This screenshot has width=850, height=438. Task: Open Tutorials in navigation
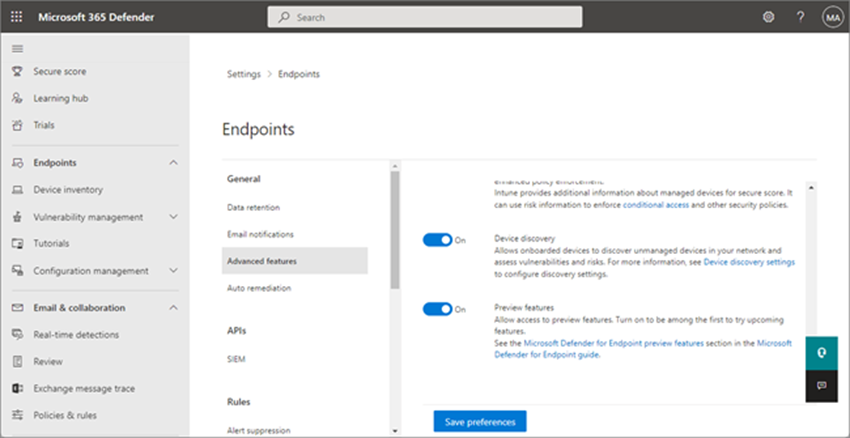(x=51, y=243)
